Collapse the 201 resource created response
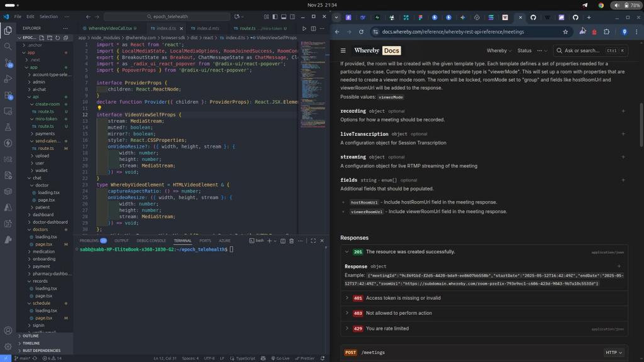 click(x=347, y=251)
